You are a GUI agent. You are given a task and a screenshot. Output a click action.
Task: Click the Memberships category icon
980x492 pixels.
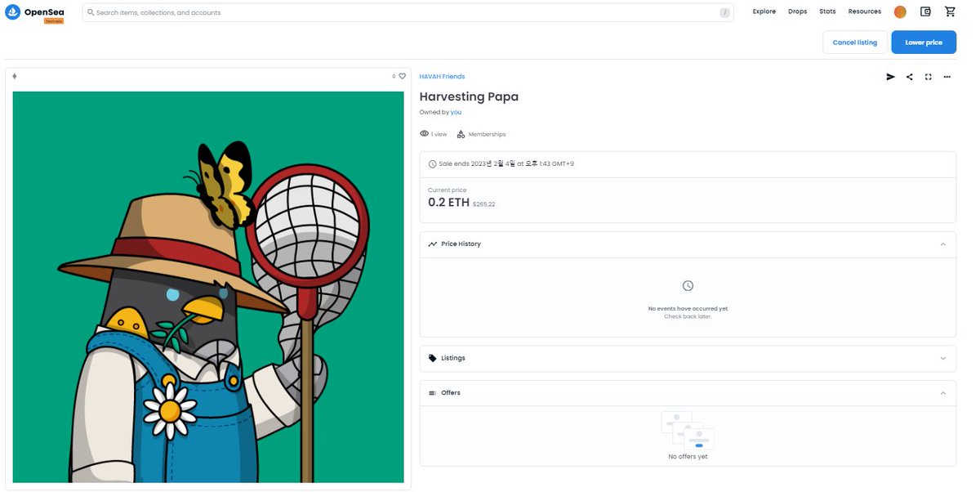[x=461, y=134]
